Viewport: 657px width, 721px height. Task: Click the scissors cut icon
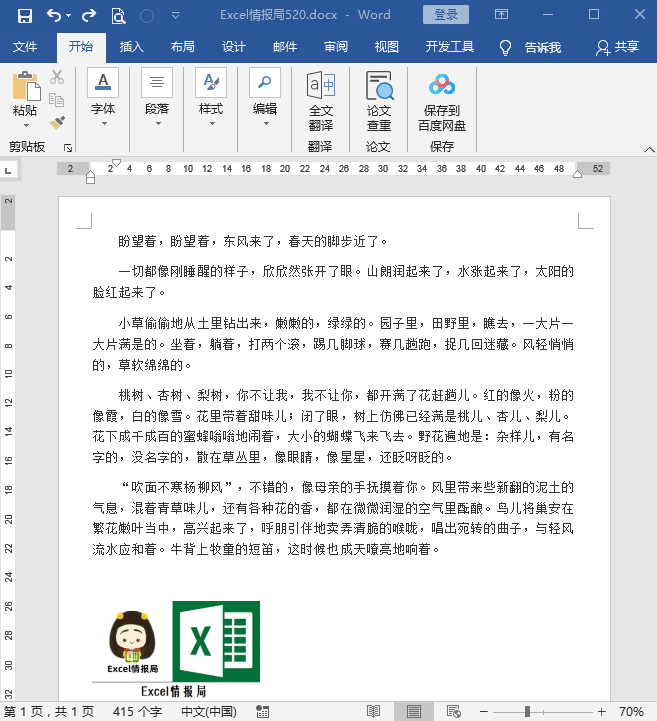point(57,77)
